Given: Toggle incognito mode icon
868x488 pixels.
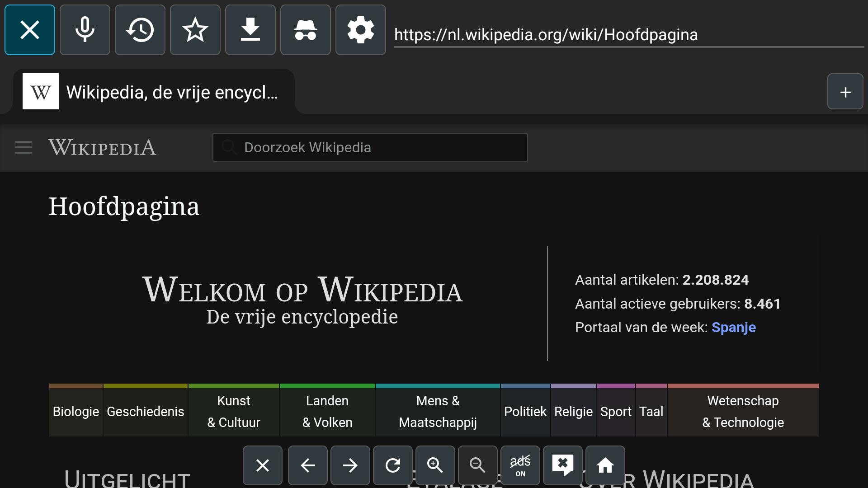Looking at the screenshot, I should pyautogui.click(x=306, y=30).
